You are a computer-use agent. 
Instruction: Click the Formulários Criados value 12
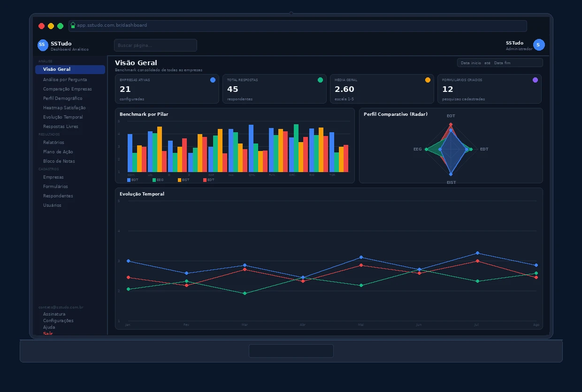pyautogui.click(x=448, y=89)
